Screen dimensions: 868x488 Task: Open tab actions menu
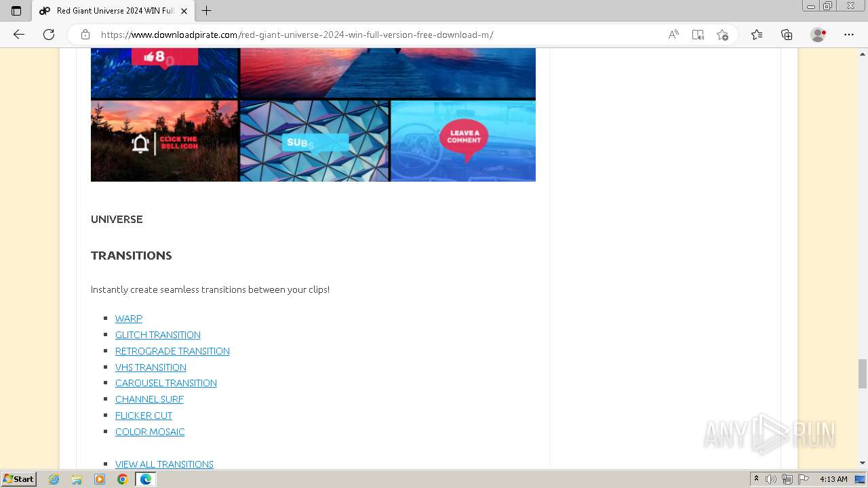click(x=16, y=11)
